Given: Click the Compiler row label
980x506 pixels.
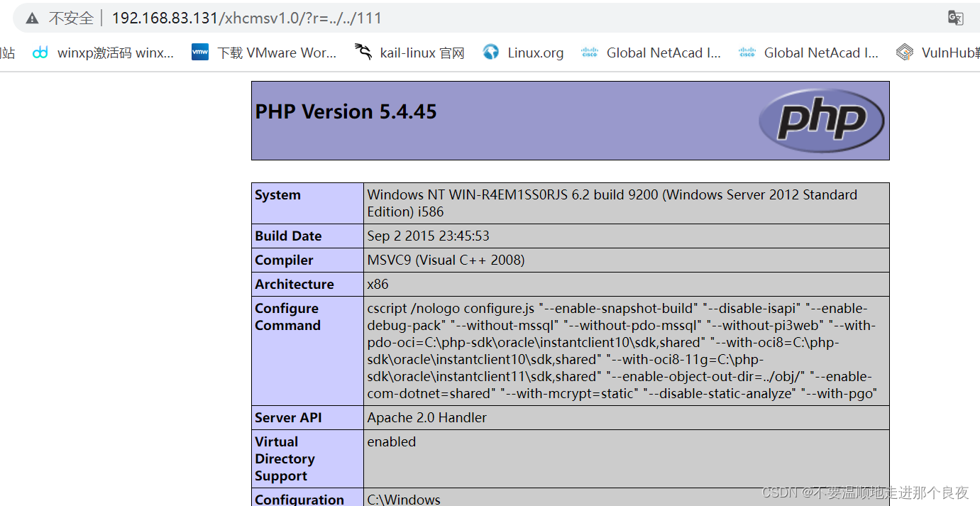Looking at the screenshot, I should click(x=285, y=260).
